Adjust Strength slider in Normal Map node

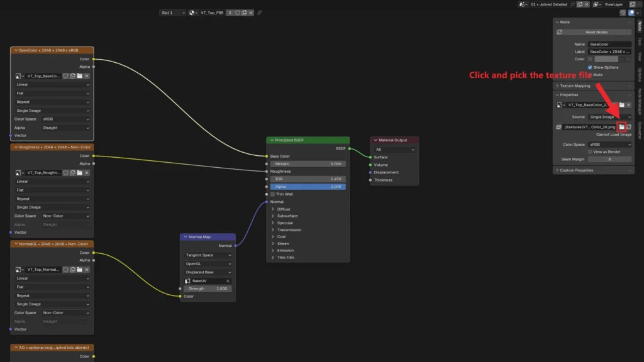[208, 288]
